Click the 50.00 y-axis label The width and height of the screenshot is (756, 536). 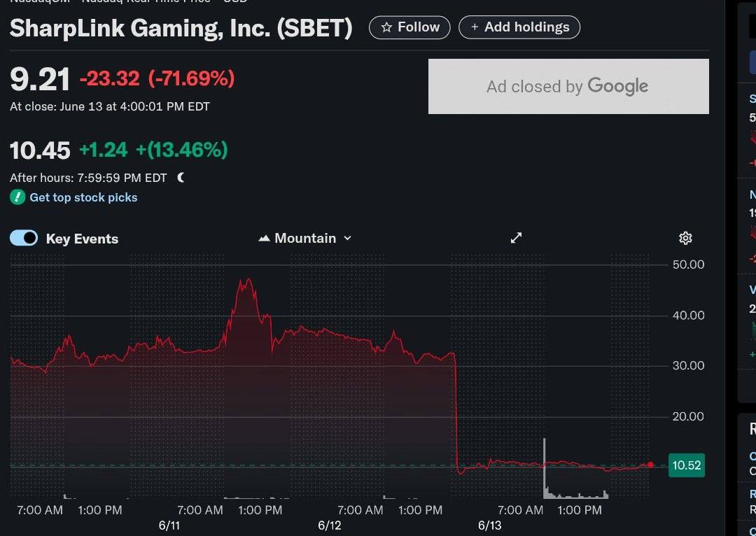pos(688,265)
